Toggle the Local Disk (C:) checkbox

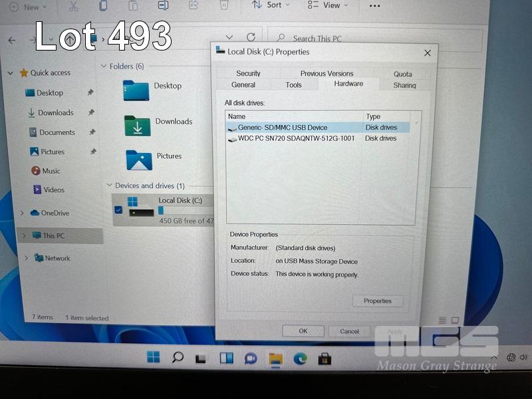click(118, 210)
